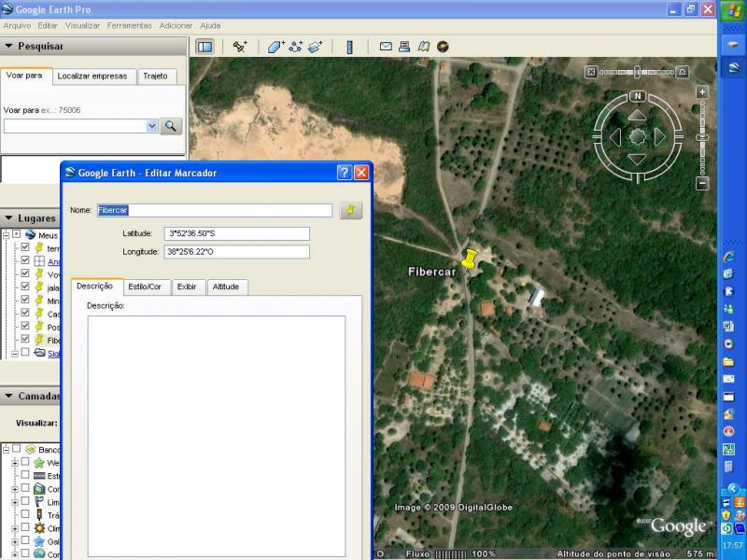Screen dimensions: 747x560
Task: Enable the 'Trá' layer checkbox
Action: (25, 514)
